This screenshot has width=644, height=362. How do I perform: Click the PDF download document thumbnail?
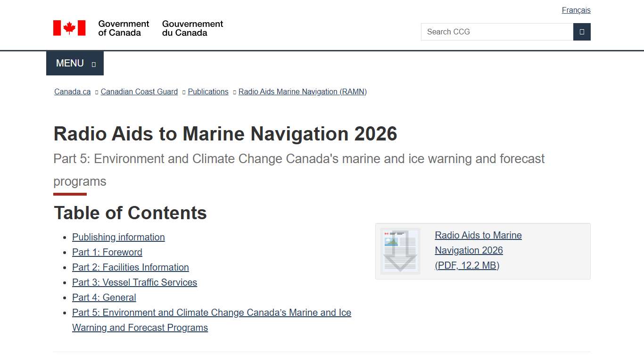point(400,251)
